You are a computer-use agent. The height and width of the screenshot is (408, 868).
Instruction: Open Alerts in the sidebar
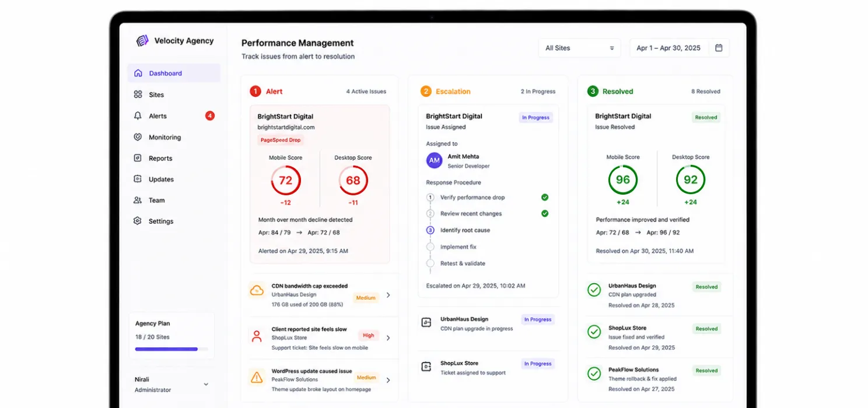click(x=174, y=116)
